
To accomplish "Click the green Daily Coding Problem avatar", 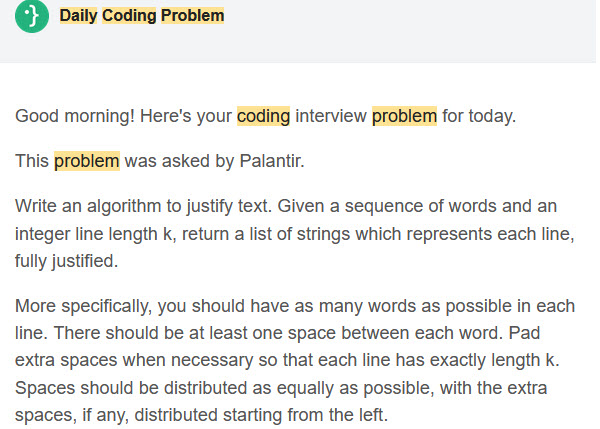I will pyautogui.click(x=32, y=16).
